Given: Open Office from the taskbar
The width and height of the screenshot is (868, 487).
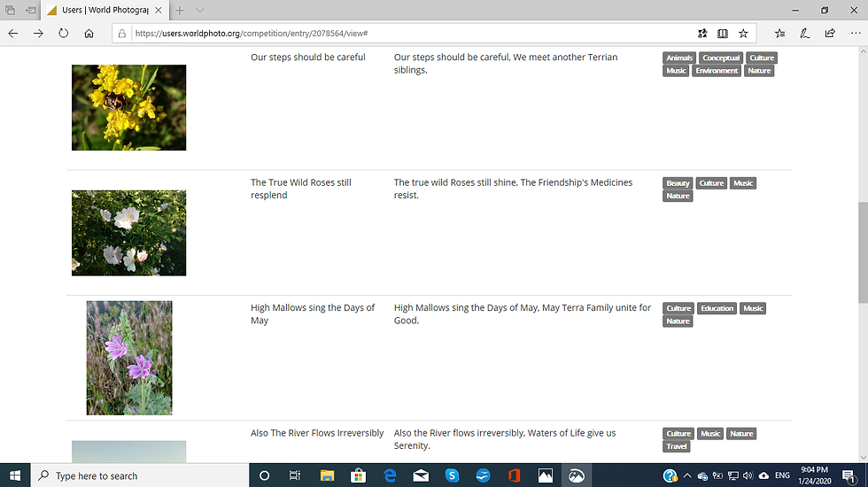Looking at the screenshot, I should [x=515, y=475].
